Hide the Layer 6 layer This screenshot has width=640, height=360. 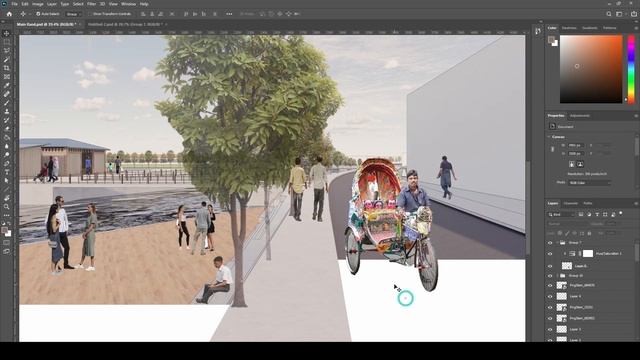click(550, 266)
